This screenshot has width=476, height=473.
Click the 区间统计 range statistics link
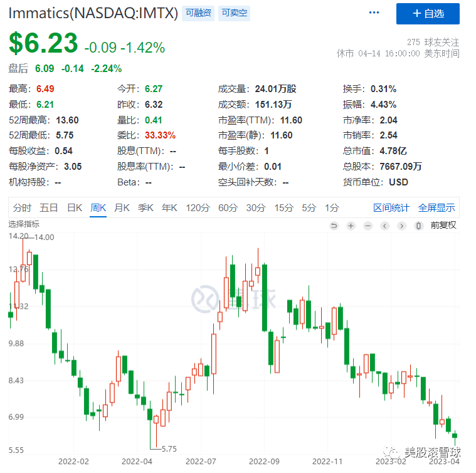(x=391, y=208)
